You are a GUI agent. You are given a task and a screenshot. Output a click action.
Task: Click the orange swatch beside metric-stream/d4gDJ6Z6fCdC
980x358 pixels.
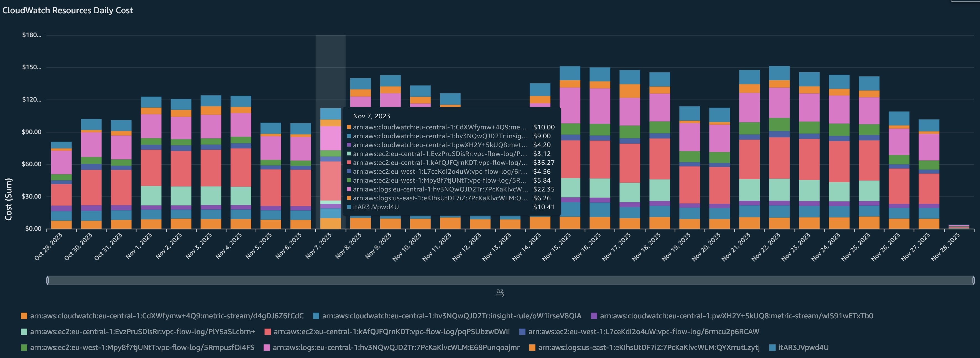tap(24, 315)
